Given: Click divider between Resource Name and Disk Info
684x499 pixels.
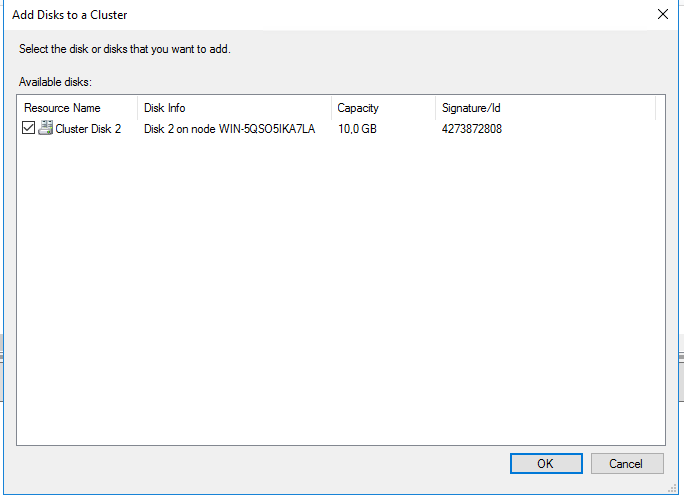Looking at the screenshot, I should click(137, 108).
